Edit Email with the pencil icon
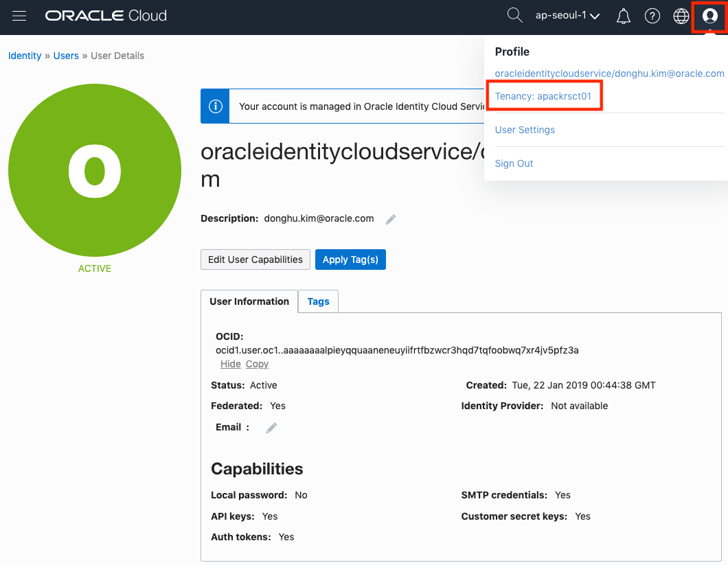Screen dimensions: 728x565 (x=271, y=428)
